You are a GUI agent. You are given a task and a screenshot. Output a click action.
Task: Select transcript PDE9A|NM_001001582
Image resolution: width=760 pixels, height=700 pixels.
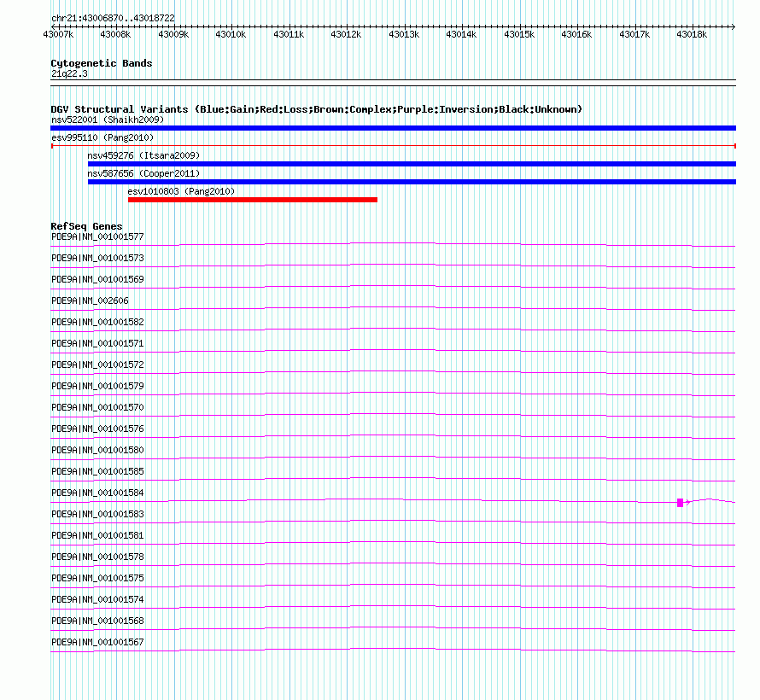tap(97, 322)
